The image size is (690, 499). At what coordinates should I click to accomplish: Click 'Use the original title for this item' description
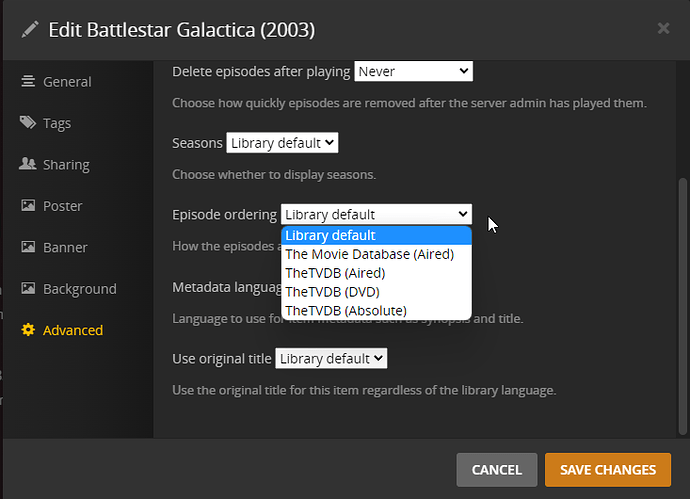coord(364,390)
